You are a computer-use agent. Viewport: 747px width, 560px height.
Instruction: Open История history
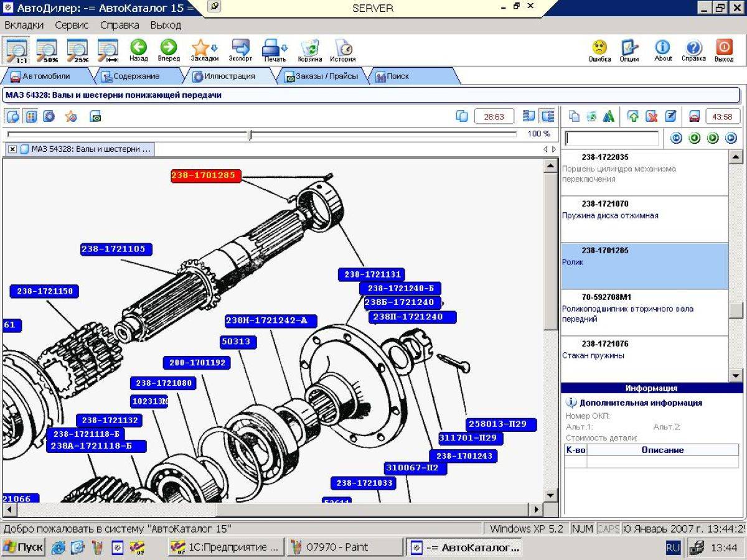click(x=343, y=50)
